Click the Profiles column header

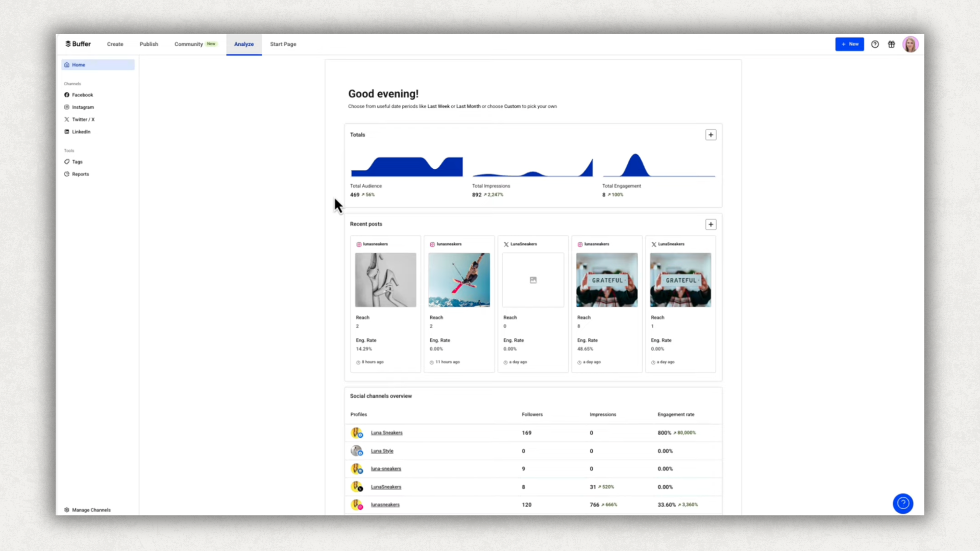[358, 415]
